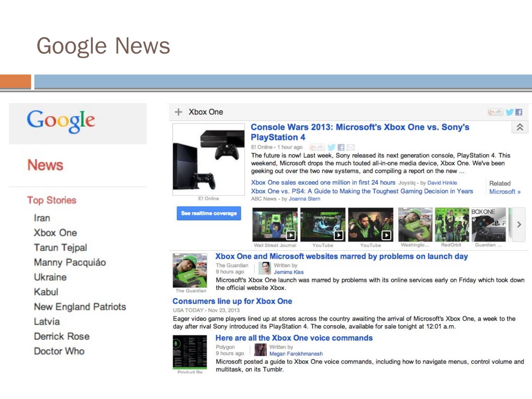Open author Jemima Kiss link
The height and width of the screenshot is (399, 532).
click(x=289, y=272)
